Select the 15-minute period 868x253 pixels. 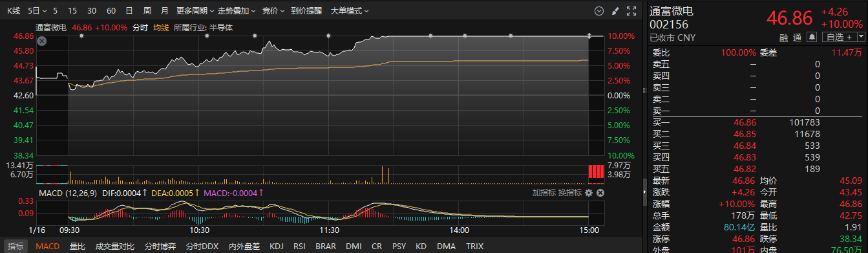pos(72,11)
